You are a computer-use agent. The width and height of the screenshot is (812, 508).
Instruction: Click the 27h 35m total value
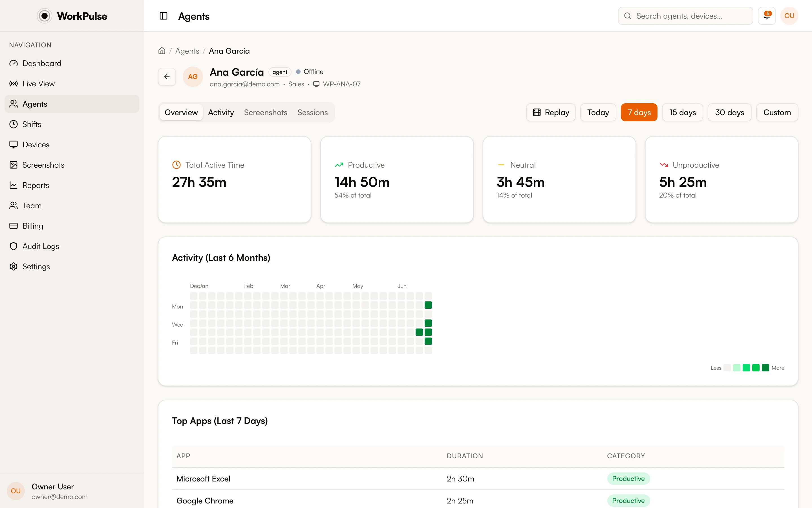(x=199, y=182)
